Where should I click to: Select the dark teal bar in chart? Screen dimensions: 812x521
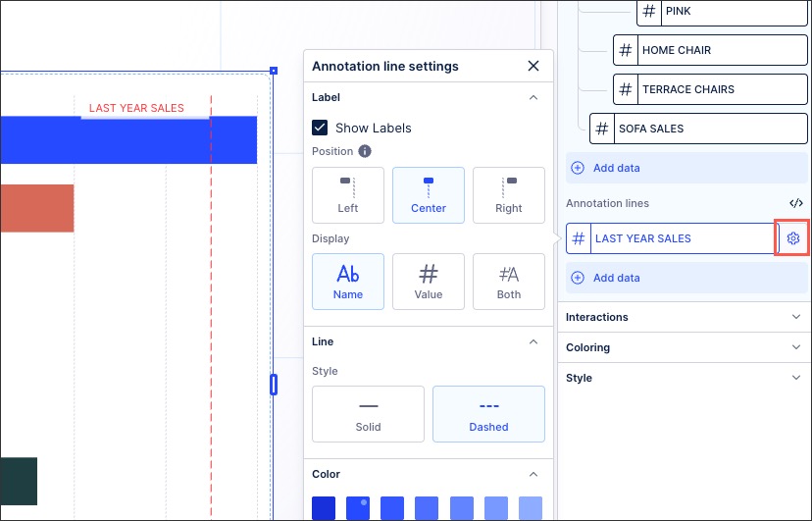[x=19, y=481]
